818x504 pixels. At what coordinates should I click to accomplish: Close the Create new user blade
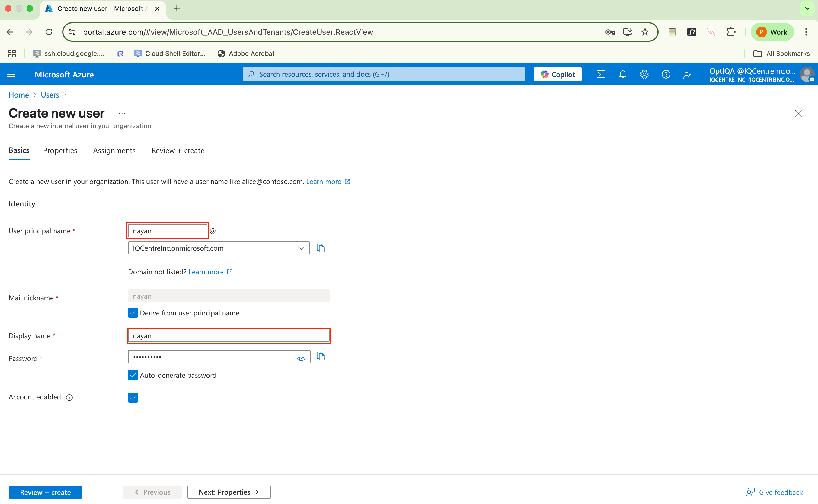tap(798, 113)
